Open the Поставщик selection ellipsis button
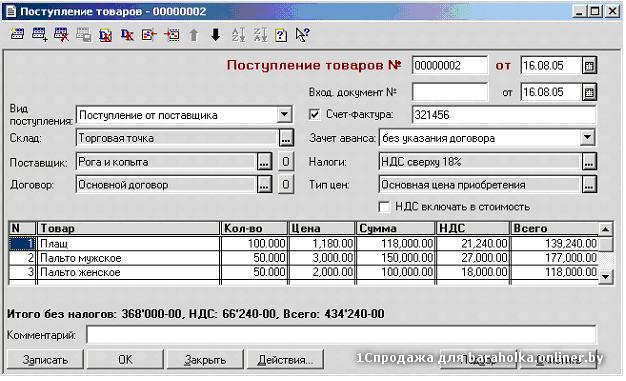This screenshot has height=381, width=626. click(x=264, y=161)
